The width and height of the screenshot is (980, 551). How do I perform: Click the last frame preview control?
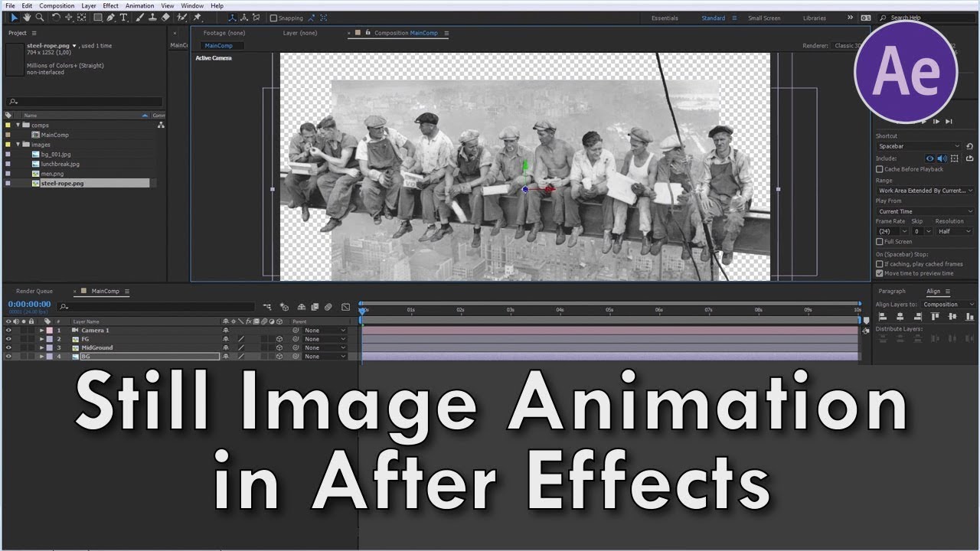point(949,121)
